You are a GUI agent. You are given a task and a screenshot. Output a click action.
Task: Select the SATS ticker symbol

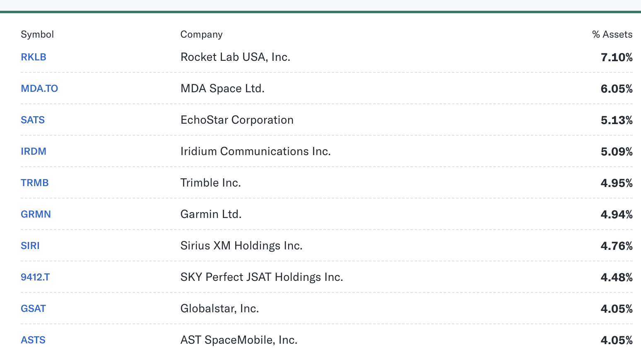click(x=33, y=120)
